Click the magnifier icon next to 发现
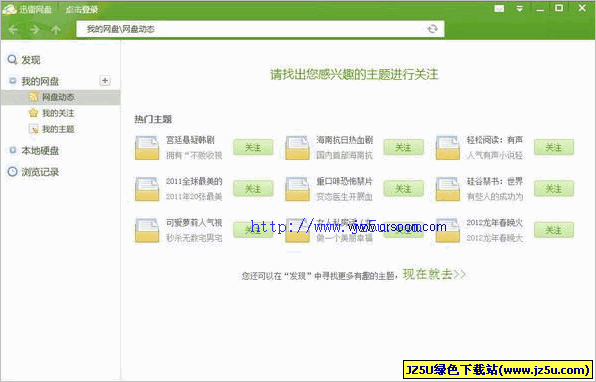 12,60
